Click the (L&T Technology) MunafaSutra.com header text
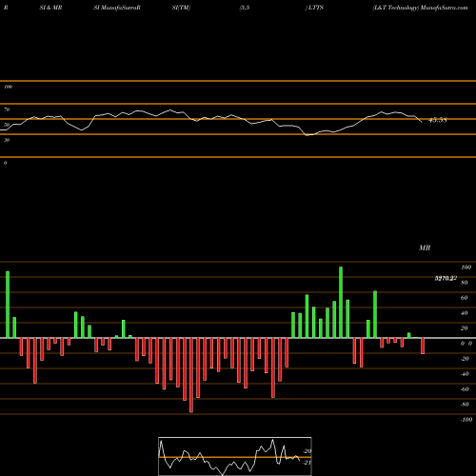This screenshot has width=476, height=476. [420, 8]
